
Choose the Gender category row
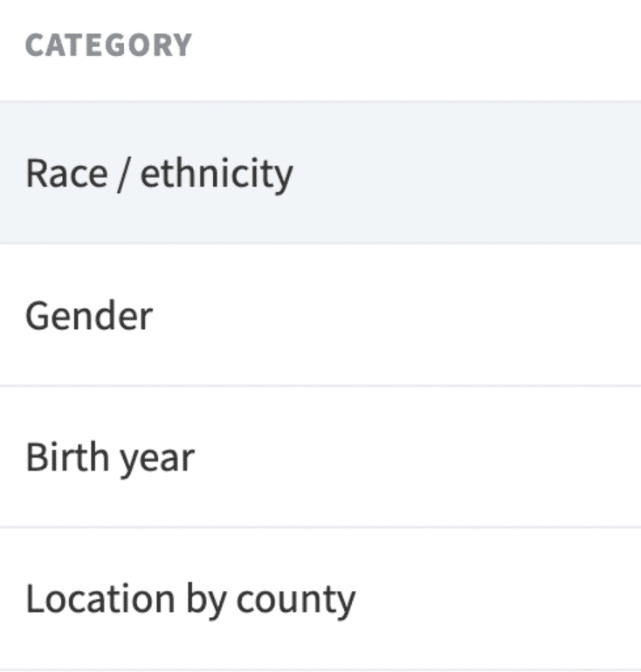coord(320,315)
